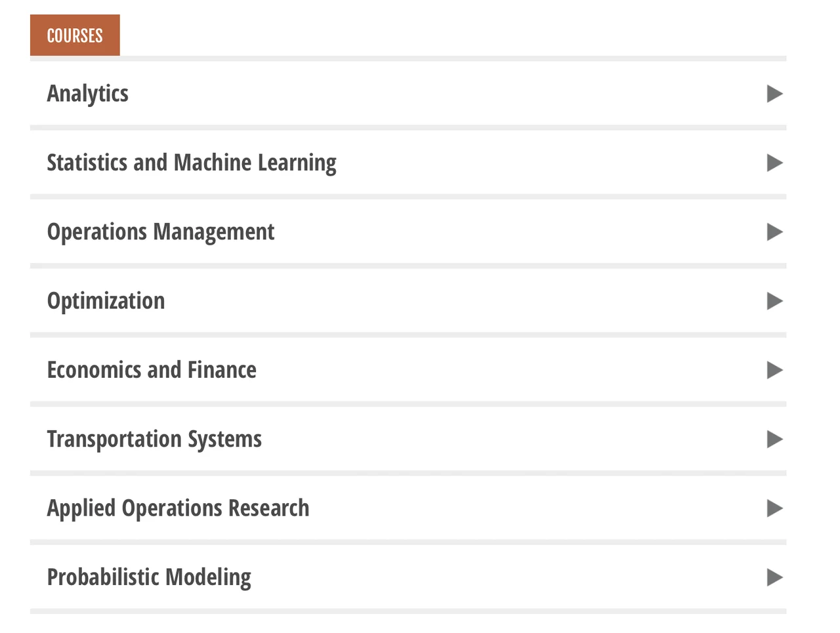This screenshot has width=840, height=633.
Task: Click the Transportation Systems disclosure triangle
Action: point(774,439)
